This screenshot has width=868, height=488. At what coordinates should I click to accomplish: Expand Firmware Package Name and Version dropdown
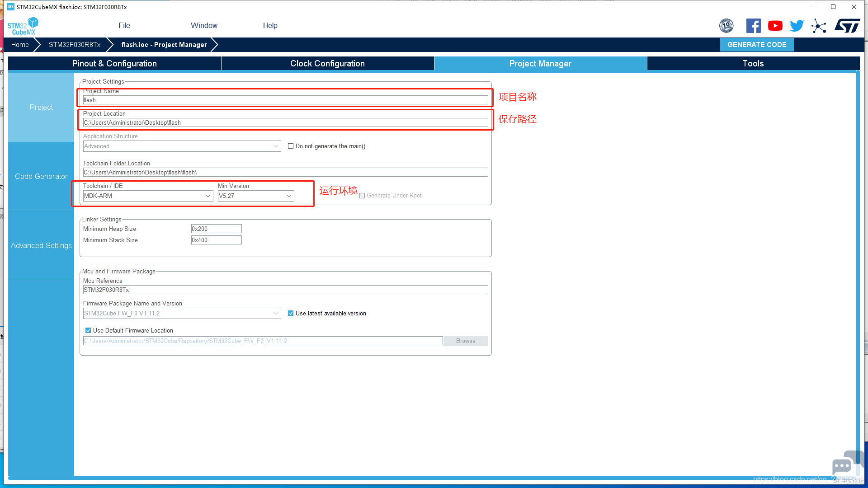click(182, 313)
